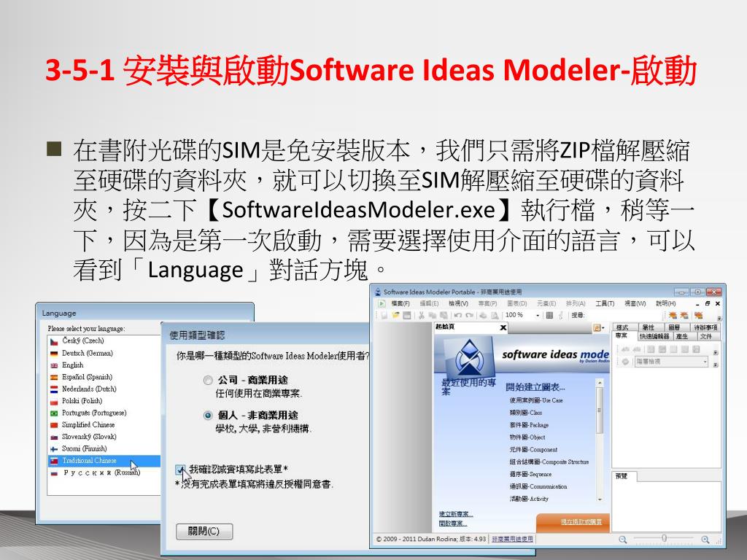Click the Paste toolbar icon
The height and width of the screenshot is (560, 747).
[444, 315]
